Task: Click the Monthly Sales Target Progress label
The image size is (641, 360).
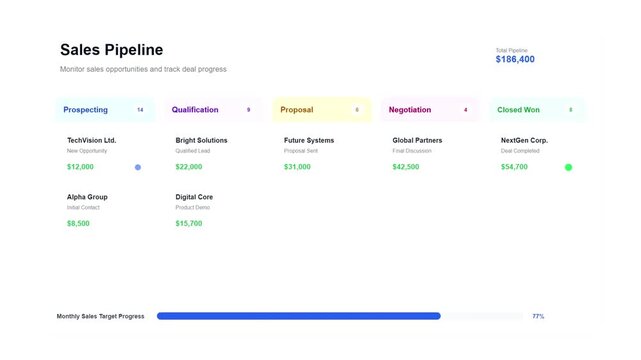Action: 100,316
